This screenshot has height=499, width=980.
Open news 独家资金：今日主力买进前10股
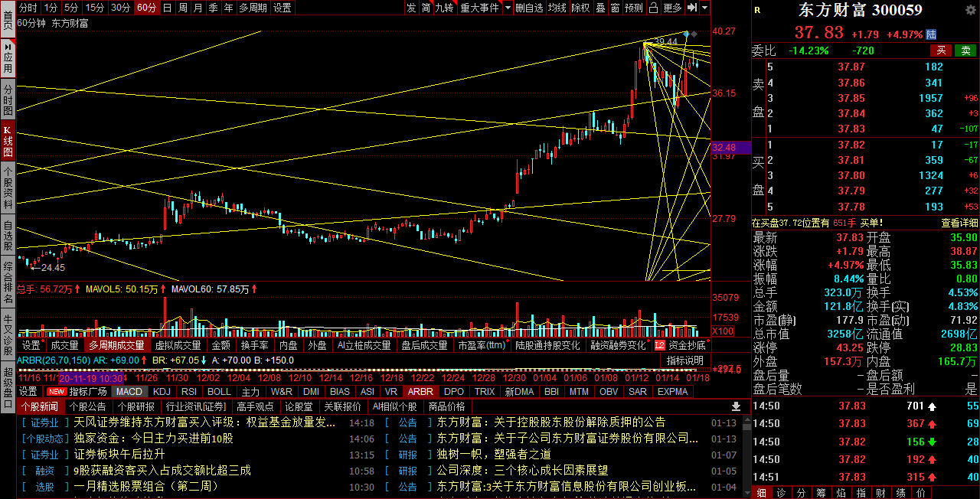(x=154, y=439)
